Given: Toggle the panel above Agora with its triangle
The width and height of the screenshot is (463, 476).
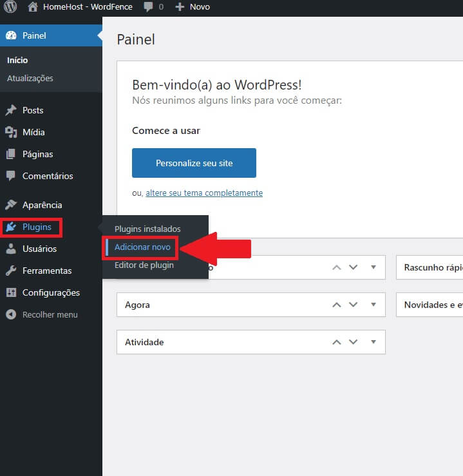Looking at the screenshot, I should [373, 267].
